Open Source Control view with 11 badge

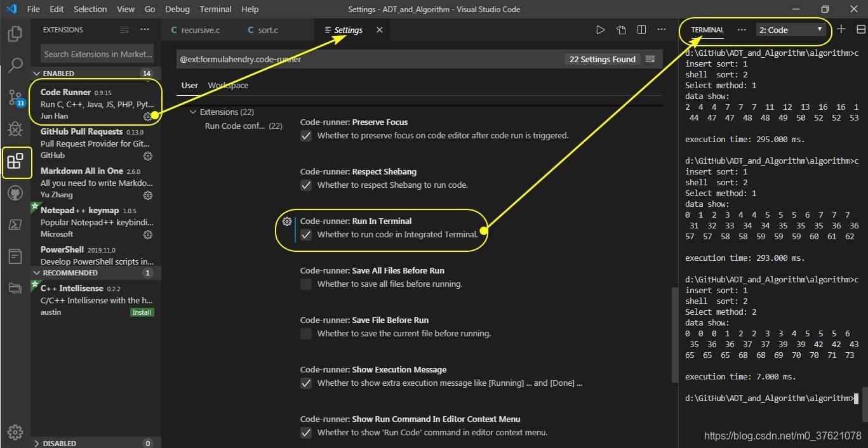(x=15, y=97)
